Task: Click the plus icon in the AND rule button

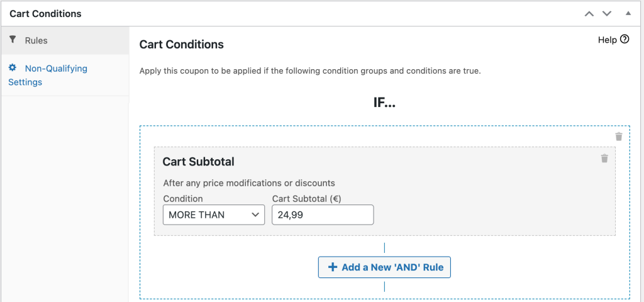Action: [x=332, y=267]
